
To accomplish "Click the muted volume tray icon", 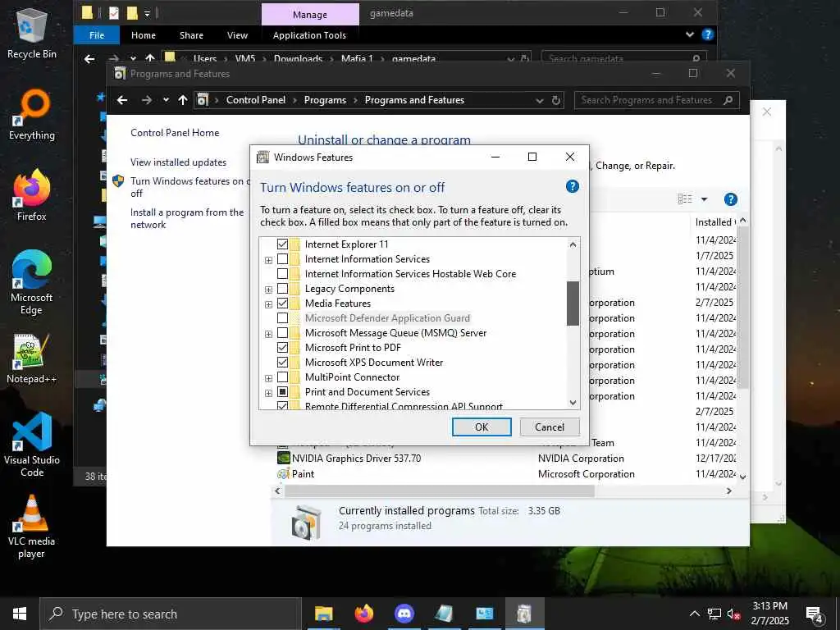I will click(733, 614).
